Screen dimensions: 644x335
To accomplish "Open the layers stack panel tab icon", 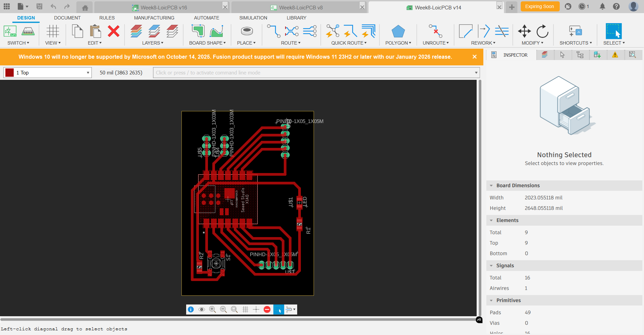I will tap(545, 55).
